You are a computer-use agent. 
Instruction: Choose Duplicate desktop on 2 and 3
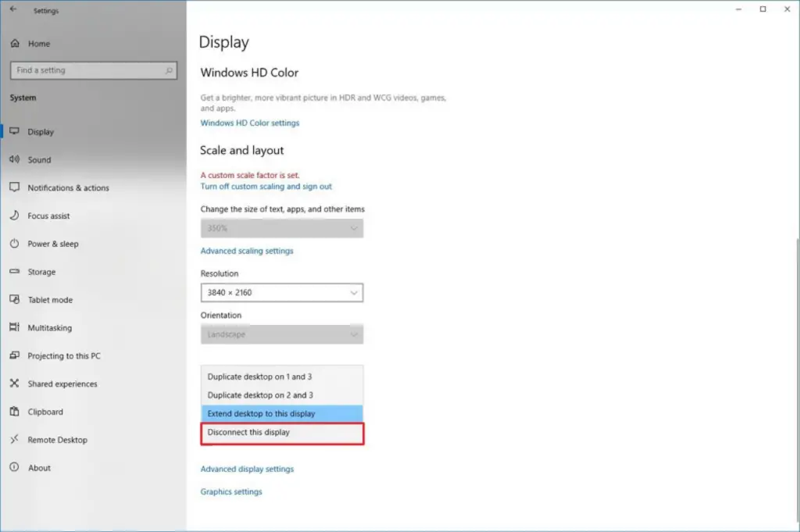[x=281, y=395]
